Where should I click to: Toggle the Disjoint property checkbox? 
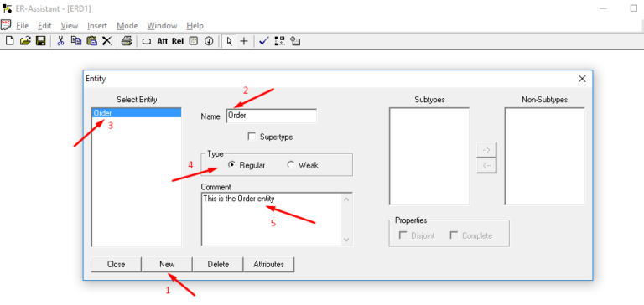(x=403, y=235)
